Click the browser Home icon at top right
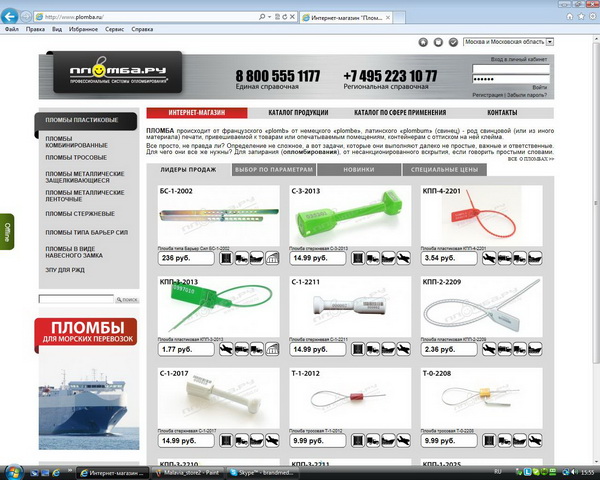Viewport: 600px width, 480px height. [x=569, y=16]
